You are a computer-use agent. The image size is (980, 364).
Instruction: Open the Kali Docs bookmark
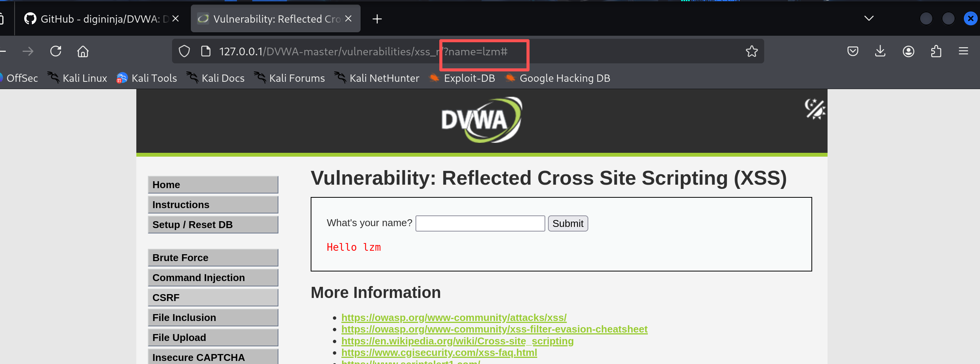click(x=215, y=78)
